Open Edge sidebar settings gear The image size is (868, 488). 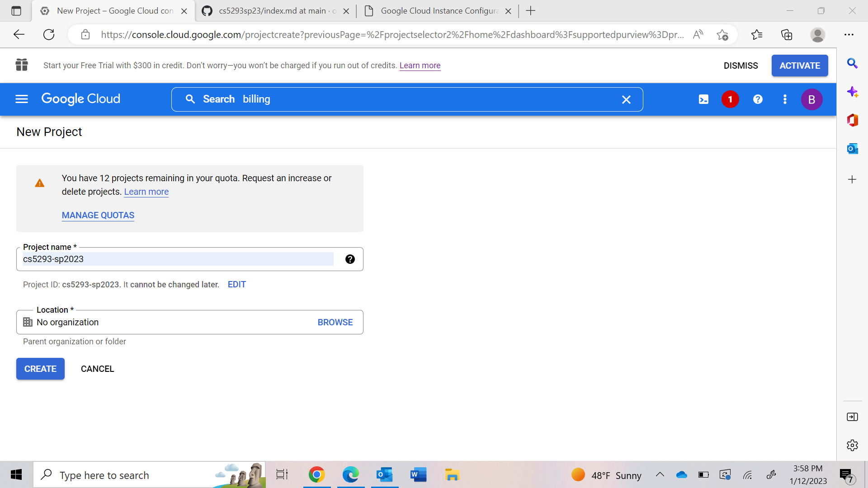pyautogui.click(x=852, y=445)
